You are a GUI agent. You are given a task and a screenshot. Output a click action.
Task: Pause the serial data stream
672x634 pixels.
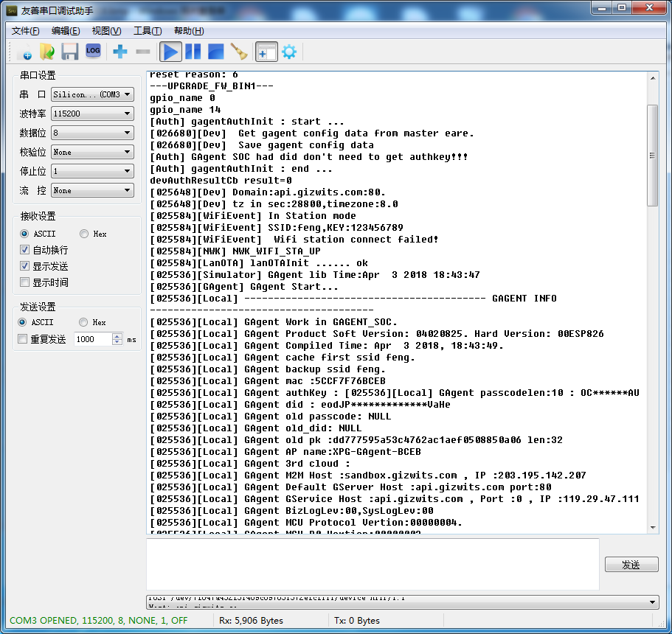(193, 52)
